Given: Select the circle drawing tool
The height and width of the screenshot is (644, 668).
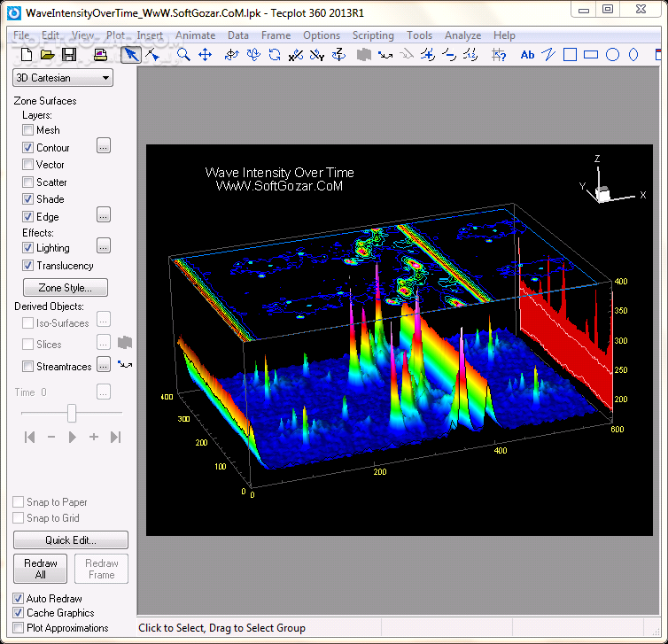Looking at the screenshot, I should (x=612, y=55).
